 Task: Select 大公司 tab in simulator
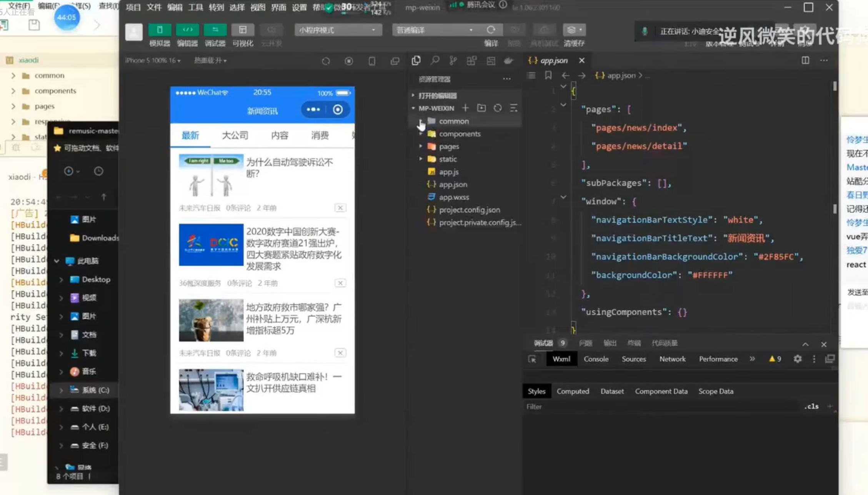coord(235,135)
